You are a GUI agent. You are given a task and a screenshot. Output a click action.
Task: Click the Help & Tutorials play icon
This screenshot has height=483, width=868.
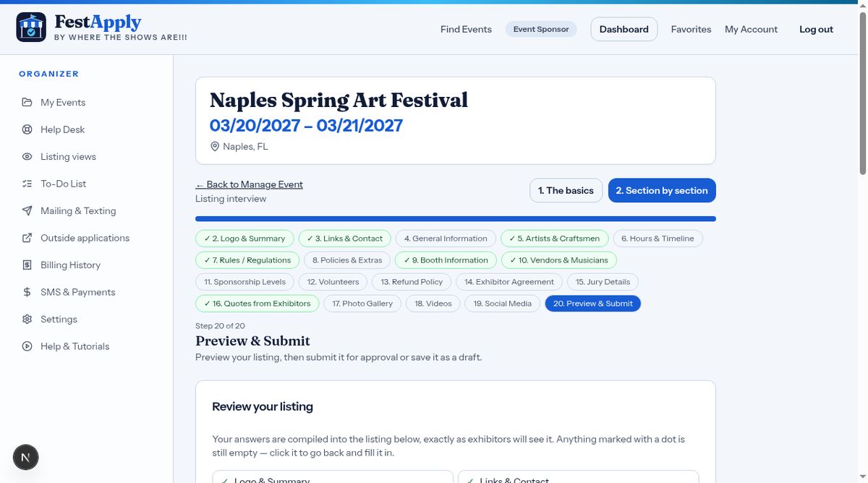pyautogui.click(x=27, y=346)
